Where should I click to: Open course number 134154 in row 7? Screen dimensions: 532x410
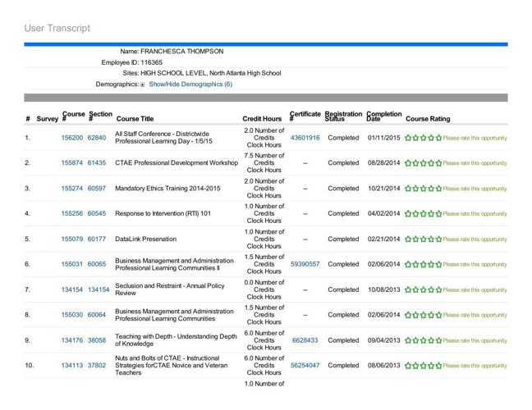point(72,289)
